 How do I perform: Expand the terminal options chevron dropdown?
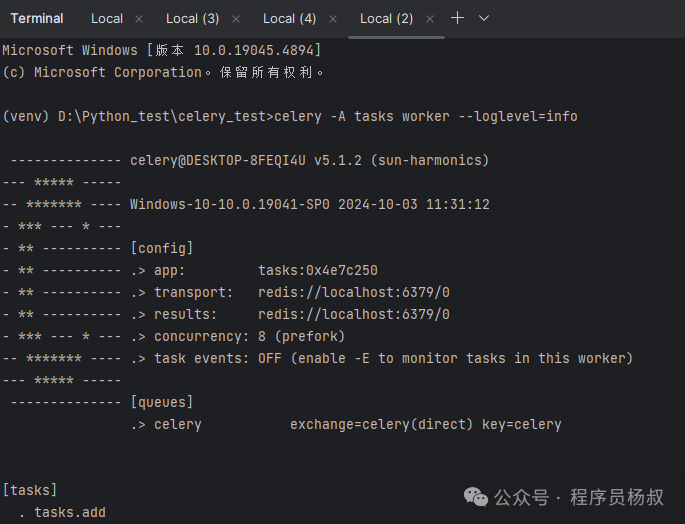484,18
